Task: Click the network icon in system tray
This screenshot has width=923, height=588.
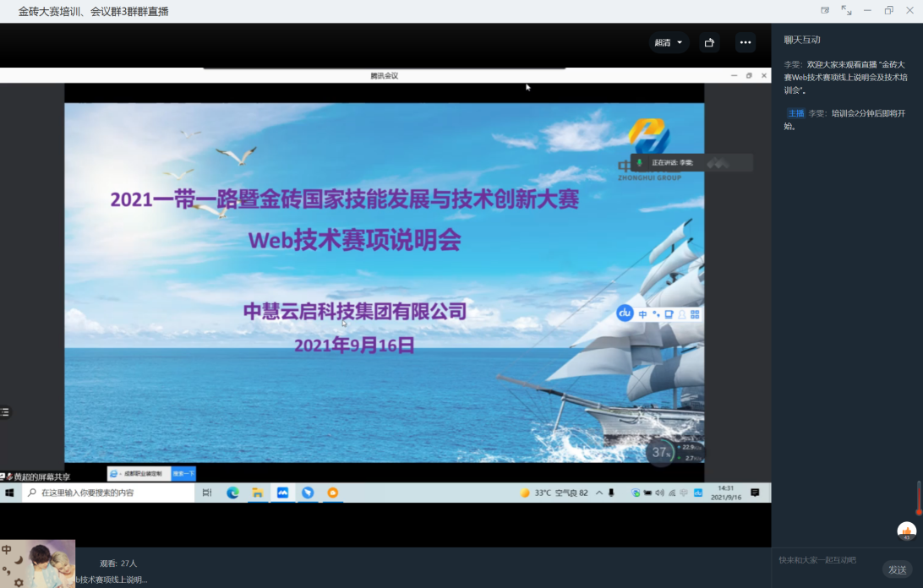Action: (x=672, y=493)
